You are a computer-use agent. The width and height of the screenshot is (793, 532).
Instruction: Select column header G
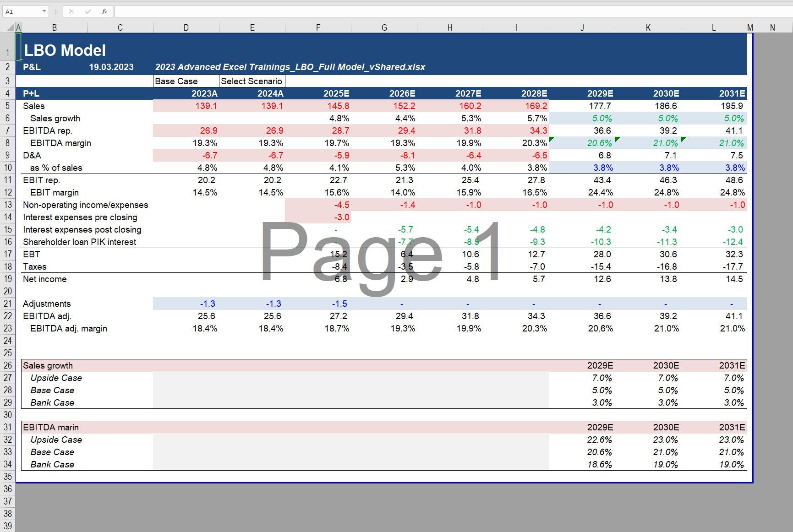point(384,27)
